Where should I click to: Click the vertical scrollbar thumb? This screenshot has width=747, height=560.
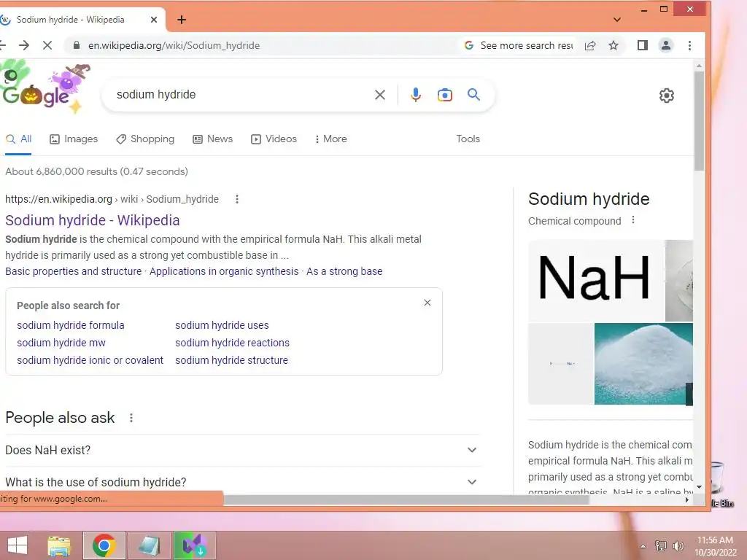pyautogui.click(x=699, y=120)
